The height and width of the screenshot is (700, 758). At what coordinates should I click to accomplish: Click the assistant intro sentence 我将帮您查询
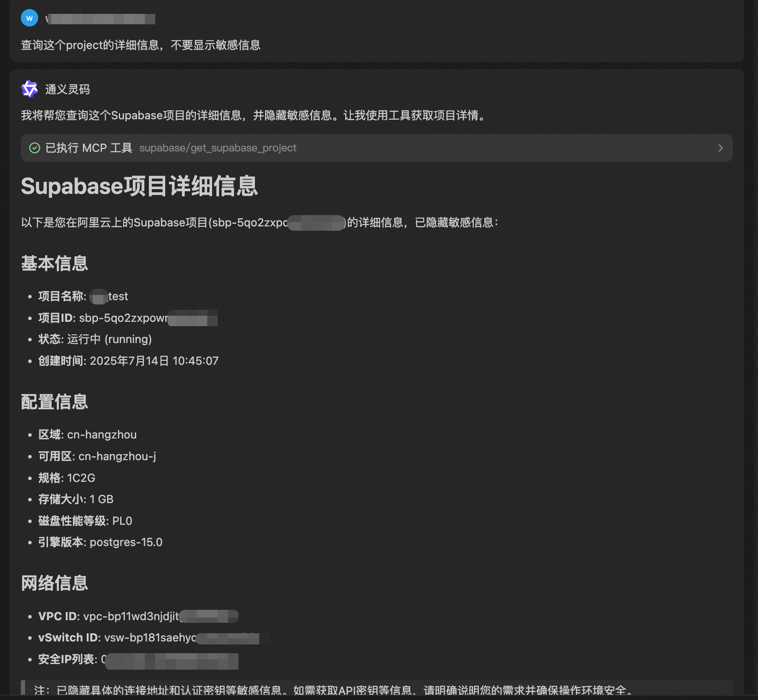[x=255, y=115]
